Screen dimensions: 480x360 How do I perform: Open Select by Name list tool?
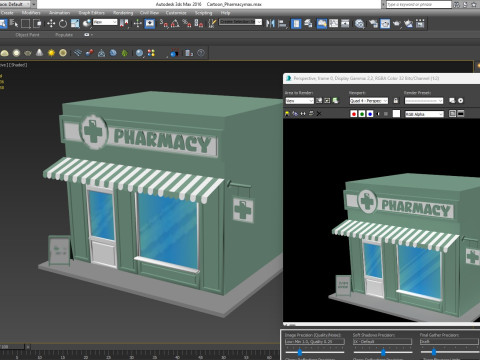point(14,23)
